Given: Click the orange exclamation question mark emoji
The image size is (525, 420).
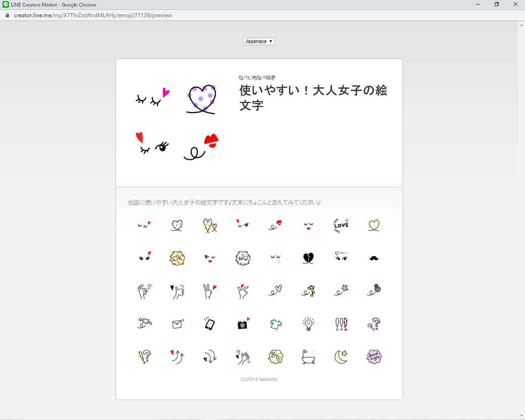Looking at the screenshot, I should click(x=144, y=357).
